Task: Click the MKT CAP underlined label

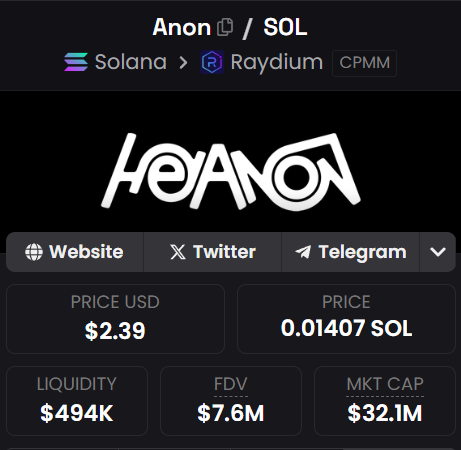Action: [x=385, y=384]
